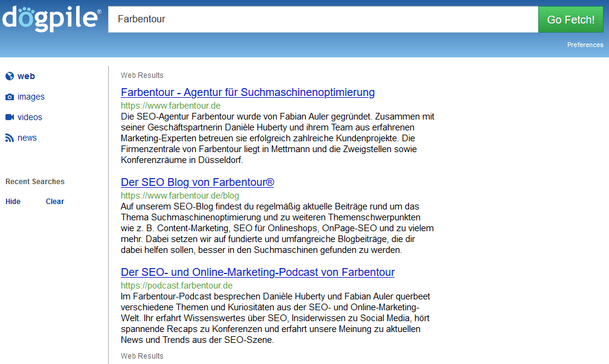Click the Dogpile logo
The image size is (609, 364).
tap(52, 18)
